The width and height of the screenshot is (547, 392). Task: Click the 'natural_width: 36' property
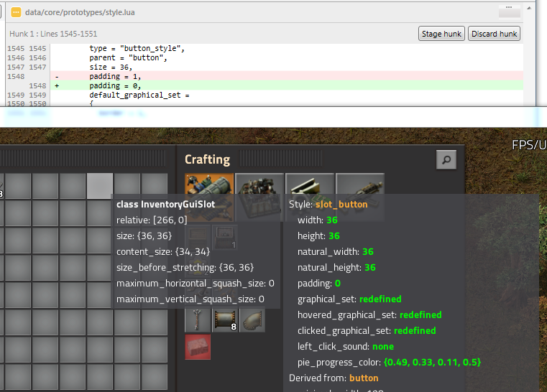click(336, 251)
